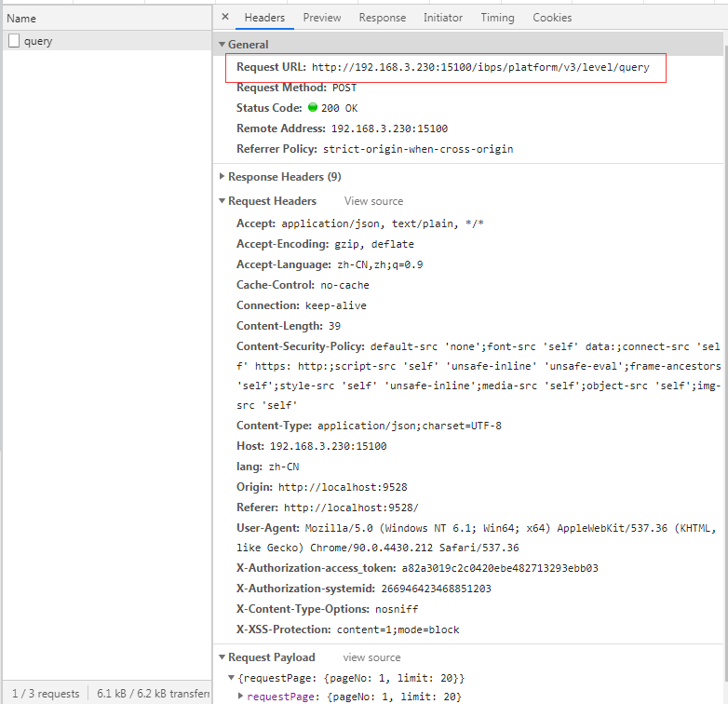Expand the requestPage object node
The width and height of the screenshot is (728, 704).
click(242, 697)
